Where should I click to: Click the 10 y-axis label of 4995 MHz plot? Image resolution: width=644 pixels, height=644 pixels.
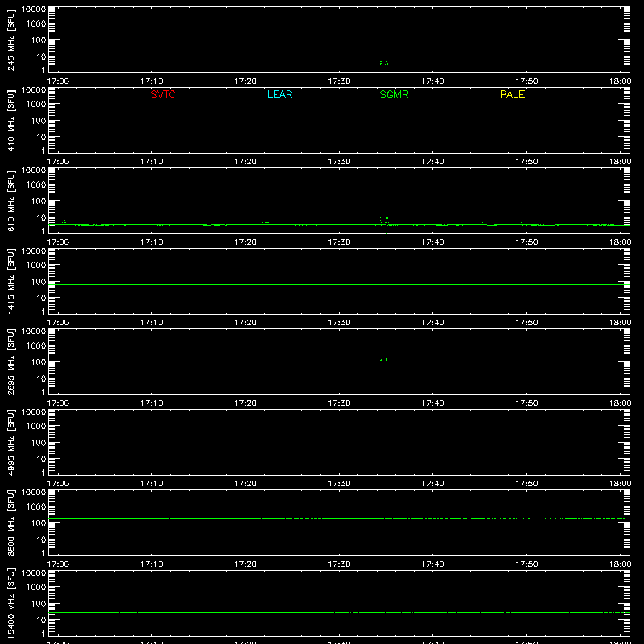coord(41,459)
